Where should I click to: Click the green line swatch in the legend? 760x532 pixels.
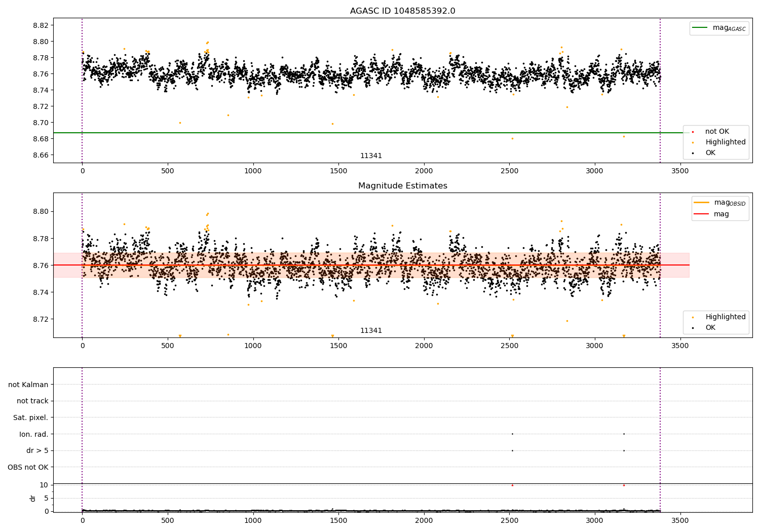pos(700,28)
